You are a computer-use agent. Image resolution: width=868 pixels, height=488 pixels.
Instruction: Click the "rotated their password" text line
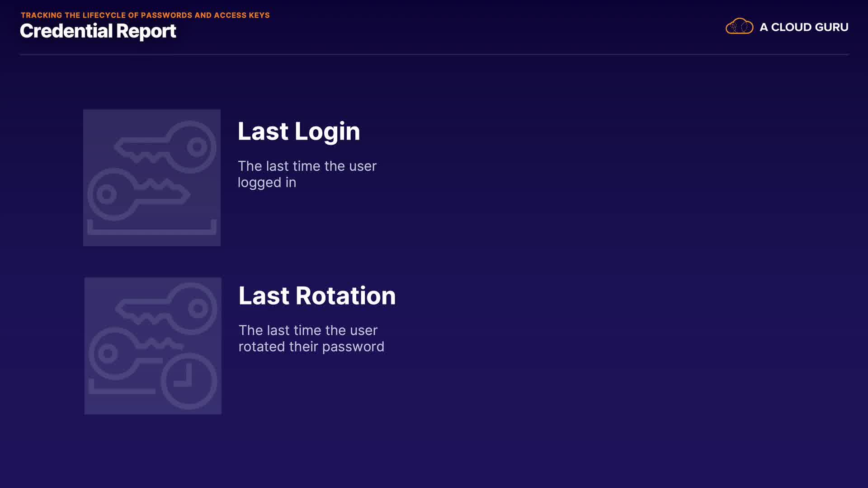tap(311, 347)
